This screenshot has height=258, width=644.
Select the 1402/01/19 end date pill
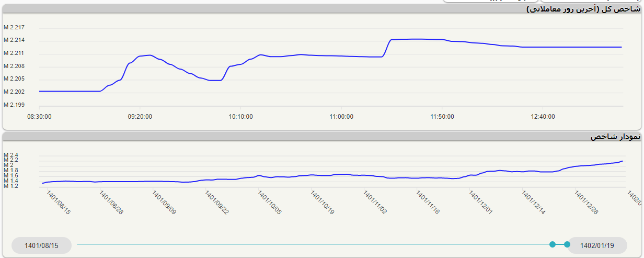pyautogui.click(x=597, y=245)
